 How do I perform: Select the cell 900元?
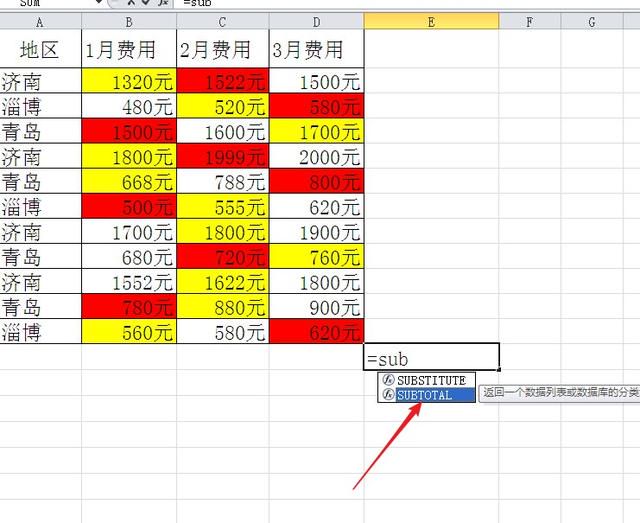(x=316, y=306)
